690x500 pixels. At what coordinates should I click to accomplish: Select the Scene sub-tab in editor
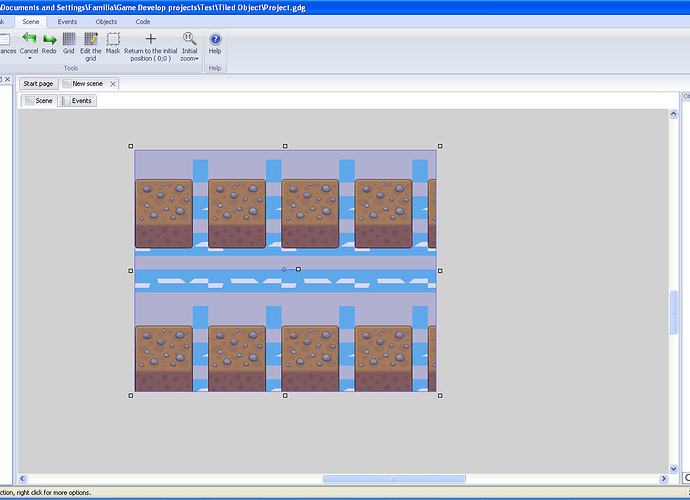click(39, 101)
